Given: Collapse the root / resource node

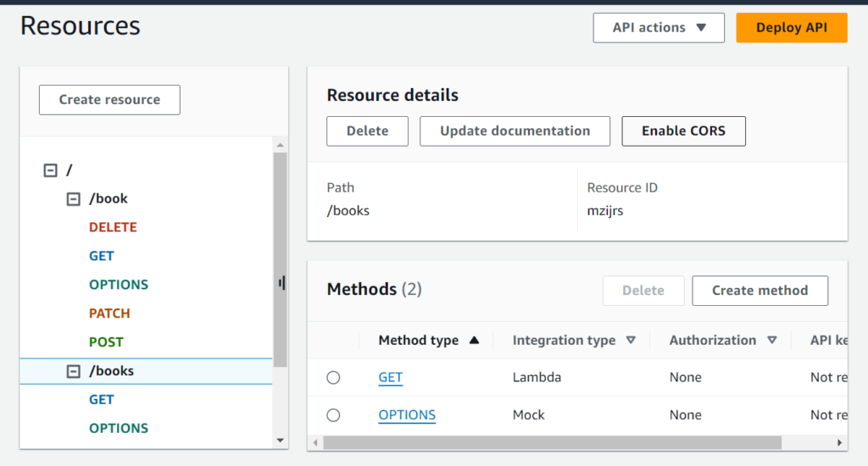Looking at the screenshot, I should (50, 170).
